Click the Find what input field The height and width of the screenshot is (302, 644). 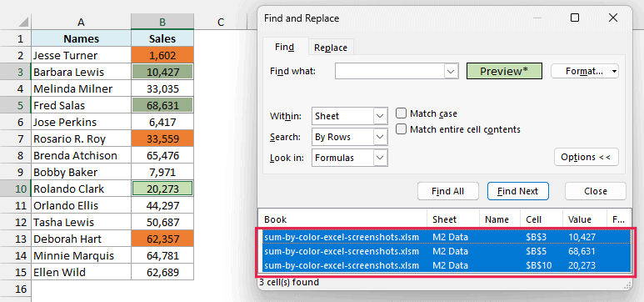click(390, 71)
